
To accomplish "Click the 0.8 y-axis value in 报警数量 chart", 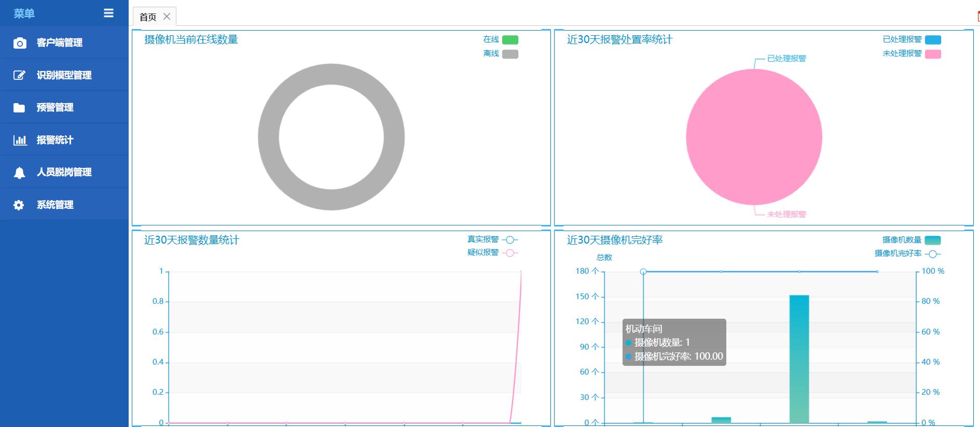I will (158, 301).
